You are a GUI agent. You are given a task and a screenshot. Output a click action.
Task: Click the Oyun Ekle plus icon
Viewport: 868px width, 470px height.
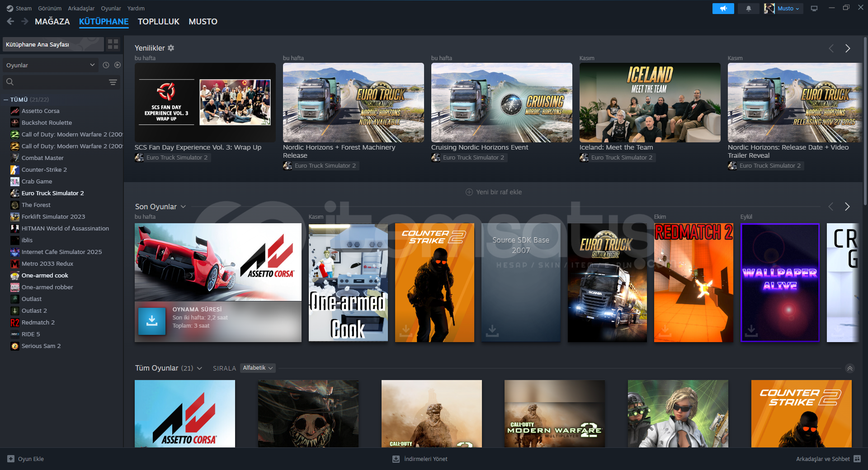tap(11, 459)
